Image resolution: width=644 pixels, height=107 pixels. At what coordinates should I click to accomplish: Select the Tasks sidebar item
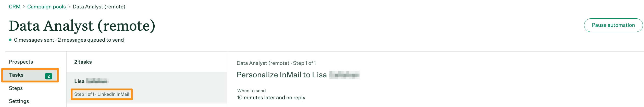click(x=30, y=75)
